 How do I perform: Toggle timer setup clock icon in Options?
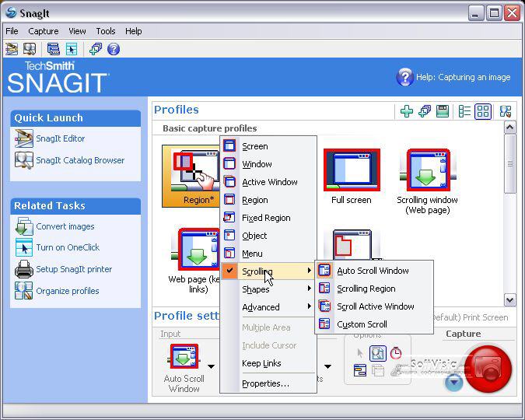coord(396,353)
